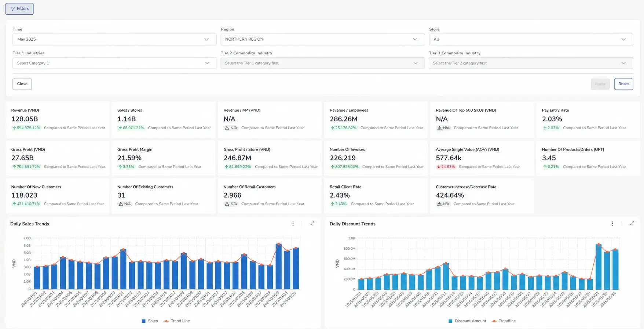Click the Average Single Value 577.64k value
Viewport: 644px width, 329px height.
point(449,158)
